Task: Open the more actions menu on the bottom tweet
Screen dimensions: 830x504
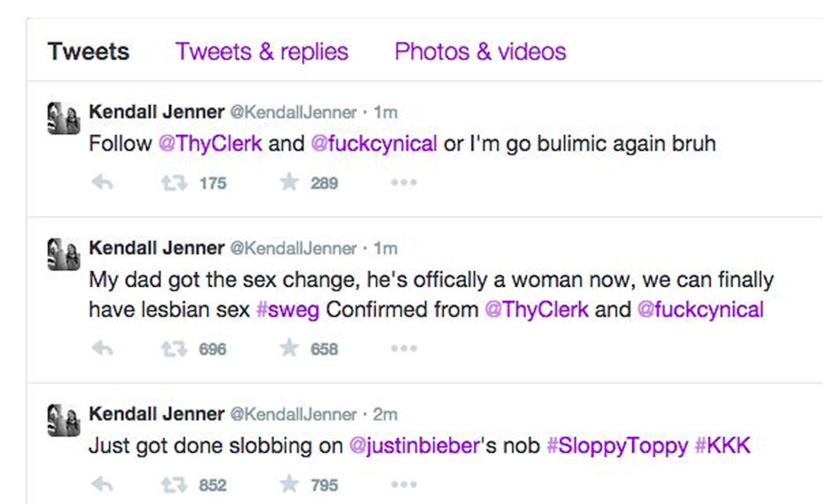Action: pos(404,484)
